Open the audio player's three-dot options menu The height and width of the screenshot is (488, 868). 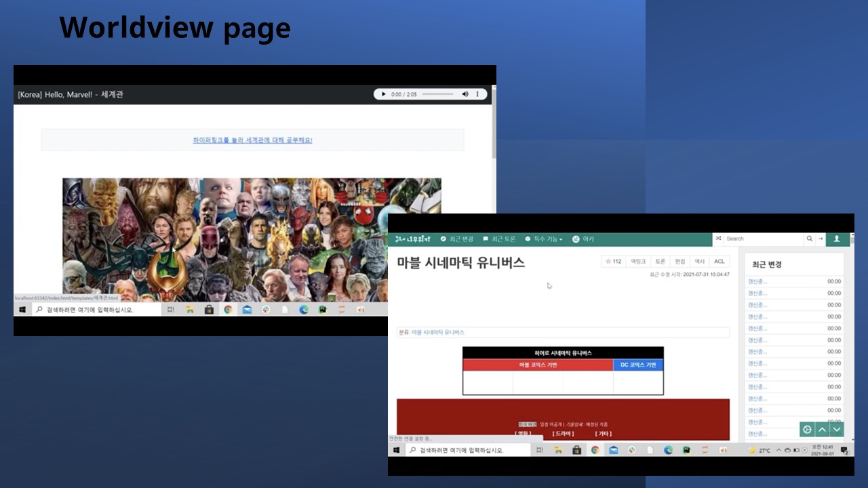[x=477, y=94]
